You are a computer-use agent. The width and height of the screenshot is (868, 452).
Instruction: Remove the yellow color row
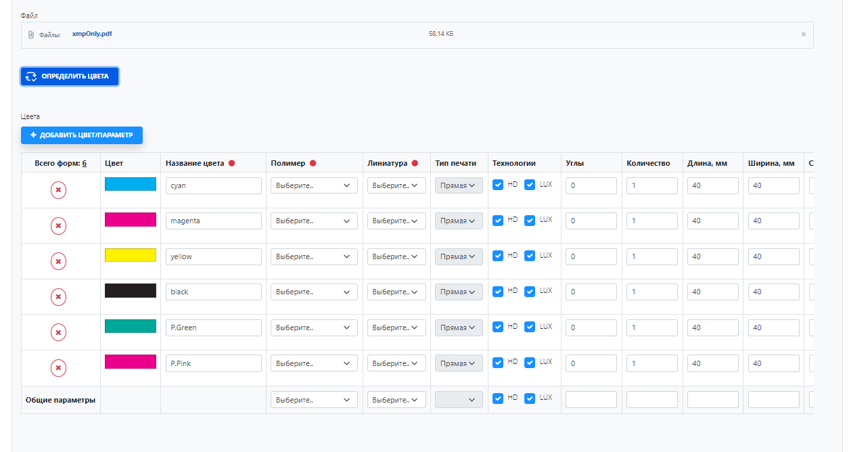58,261
